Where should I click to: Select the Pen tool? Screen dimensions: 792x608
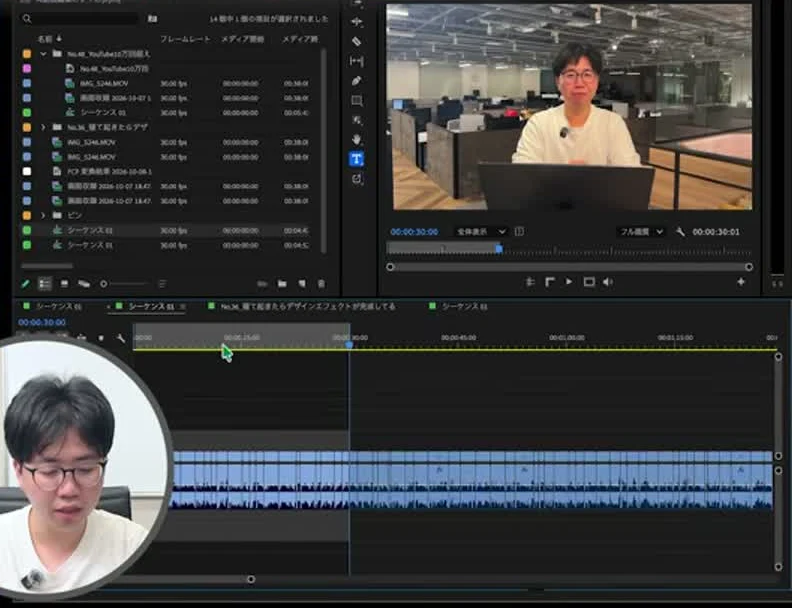pos(357,81)
